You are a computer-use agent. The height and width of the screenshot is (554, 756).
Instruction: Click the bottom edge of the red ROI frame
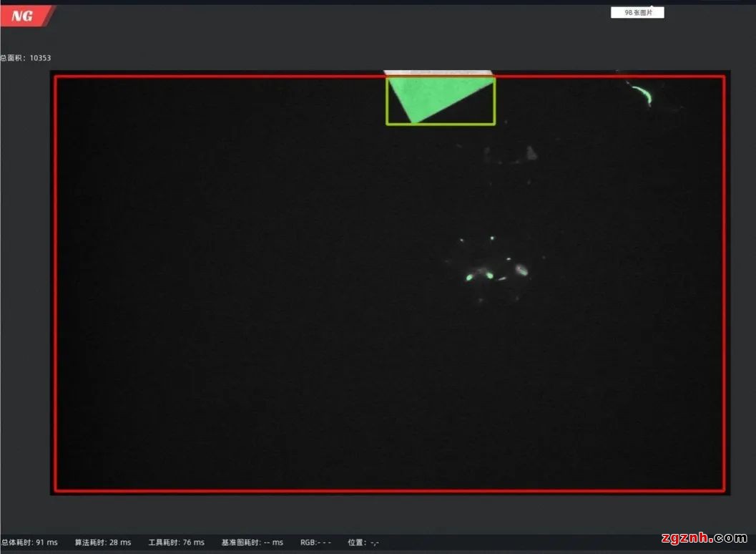click(390, 490)
